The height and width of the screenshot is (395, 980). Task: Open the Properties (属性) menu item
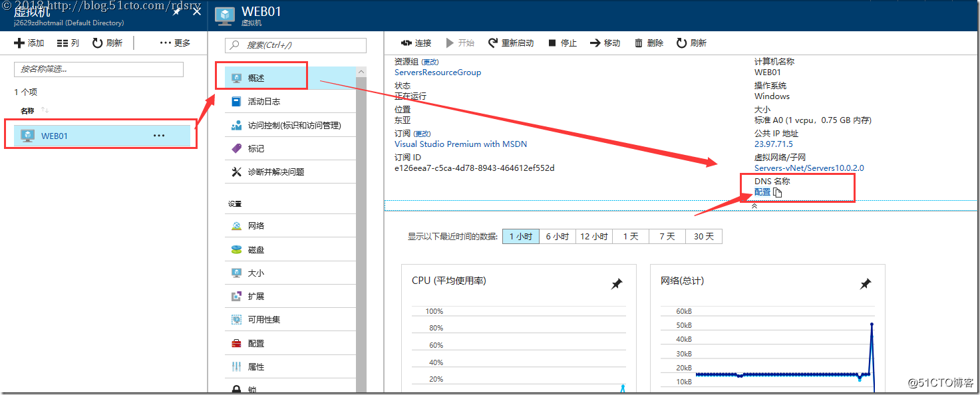pyautogui.click(x=290, y=367)
